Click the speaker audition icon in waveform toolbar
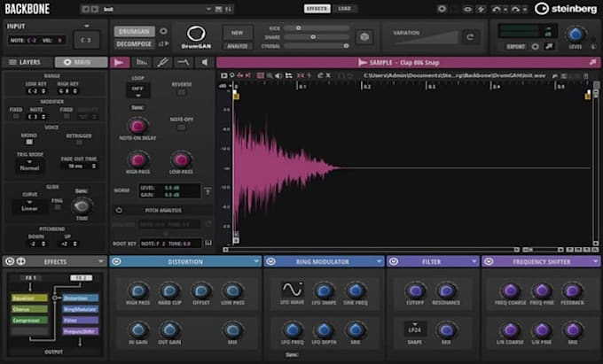Viewport: 603px width, 364px height. coord(278,75)
